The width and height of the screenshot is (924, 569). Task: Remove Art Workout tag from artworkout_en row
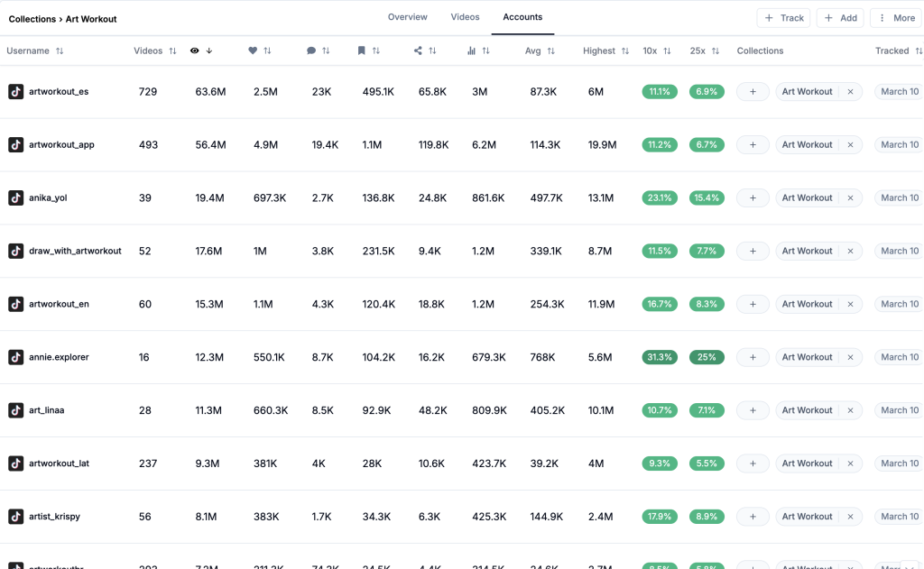(850, 304)
